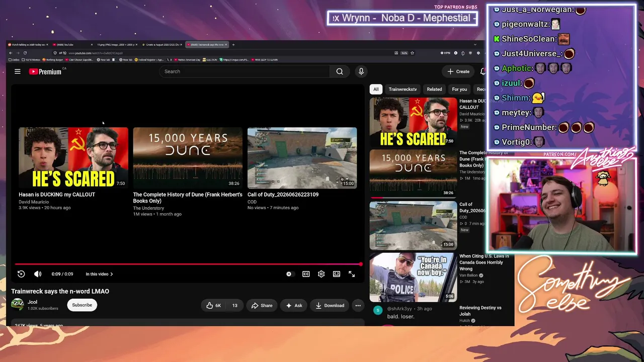
Task: Download the video
Action: (x=330, y=305)
